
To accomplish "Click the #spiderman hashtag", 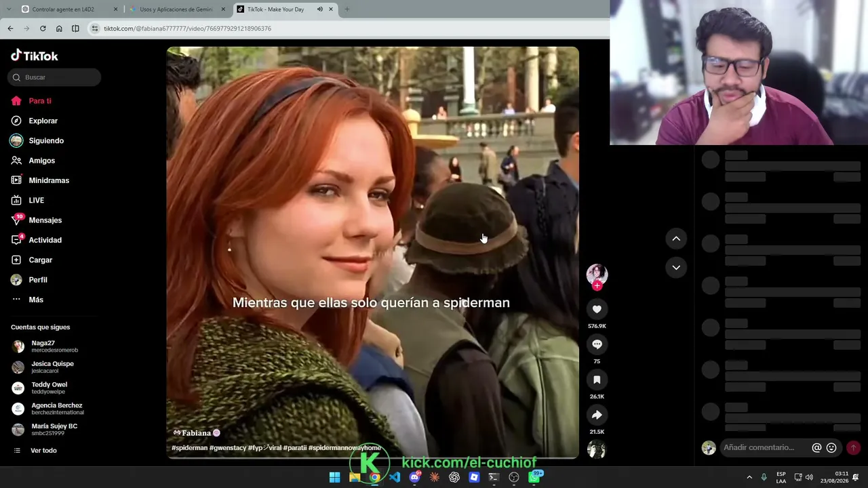I will point(189,448).
